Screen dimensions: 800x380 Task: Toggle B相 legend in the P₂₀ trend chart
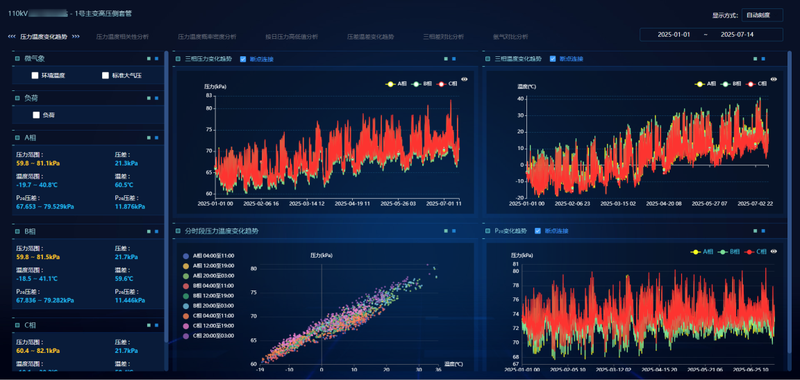(729, 251)
